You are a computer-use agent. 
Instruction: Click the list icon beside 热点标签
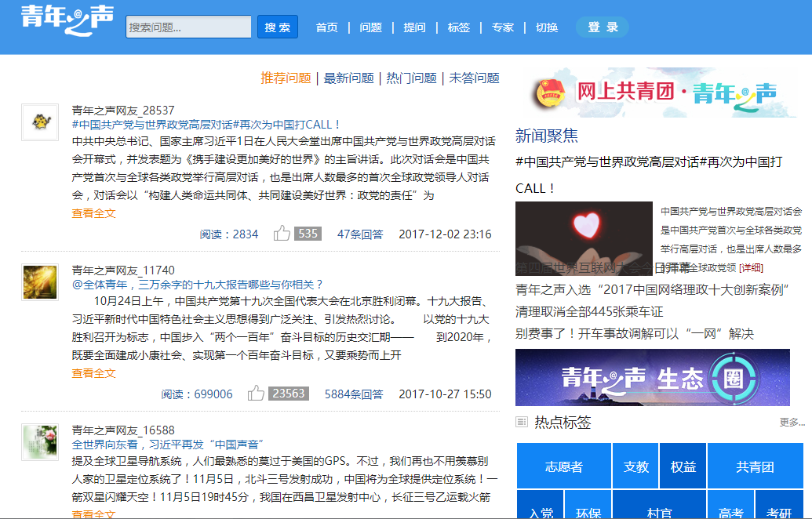click(x=522, y=423)
